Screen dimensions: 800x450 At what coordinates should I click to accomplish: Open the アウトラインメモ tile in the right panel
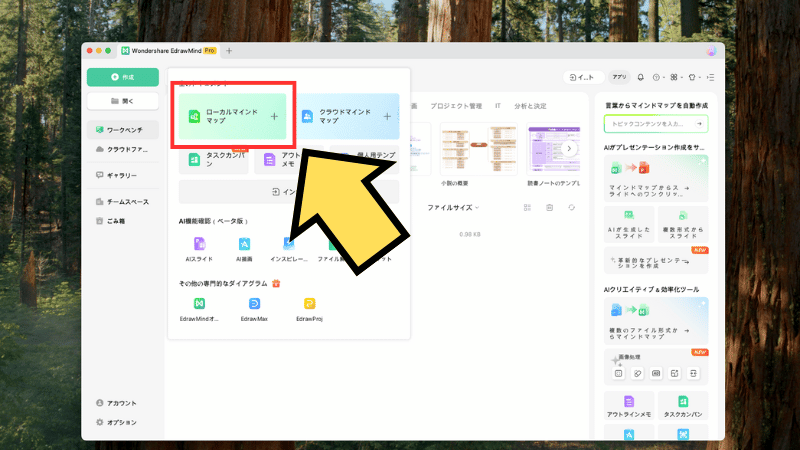tap(629, 406)
